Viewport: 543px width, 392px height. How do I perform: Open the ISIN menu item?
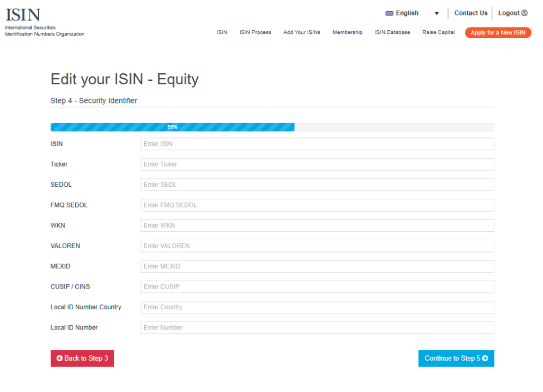222,32
